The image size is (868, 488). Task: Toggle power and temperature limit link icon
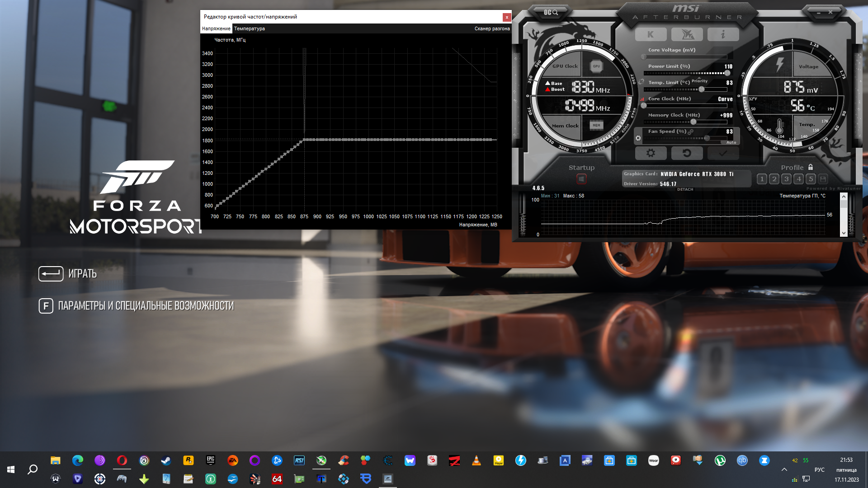[x=641, y=82]
